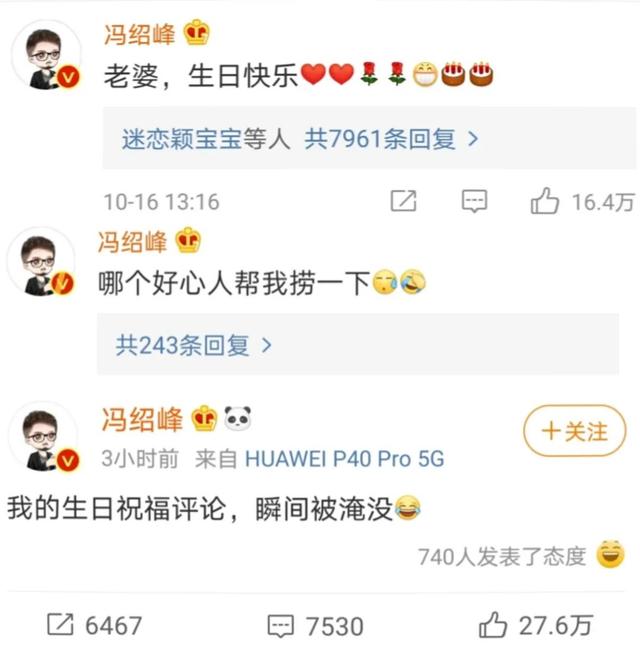
Task: Tap the share icon on the 10-16 comment
Action: 403,201
